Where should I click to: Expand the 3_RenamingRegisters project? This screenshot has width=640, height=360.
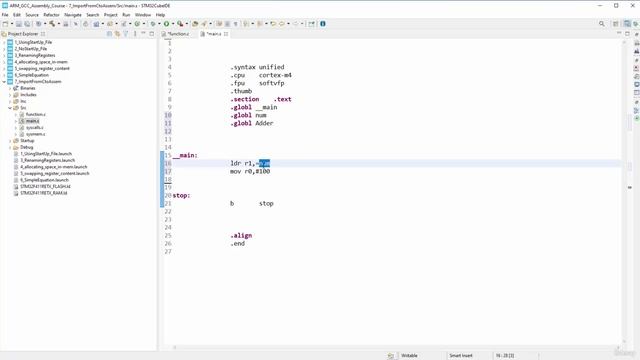[x=4, y=56]
